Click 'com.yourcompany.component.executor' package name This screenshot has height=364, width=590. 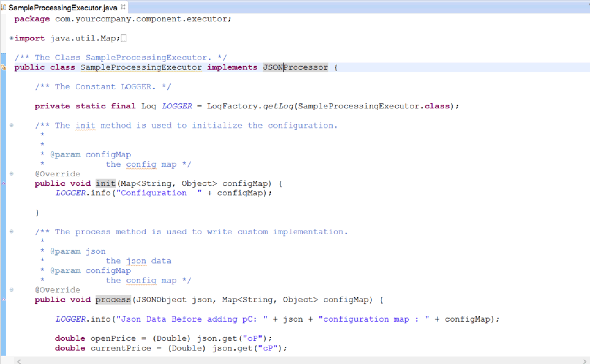[x=141, y=19]
